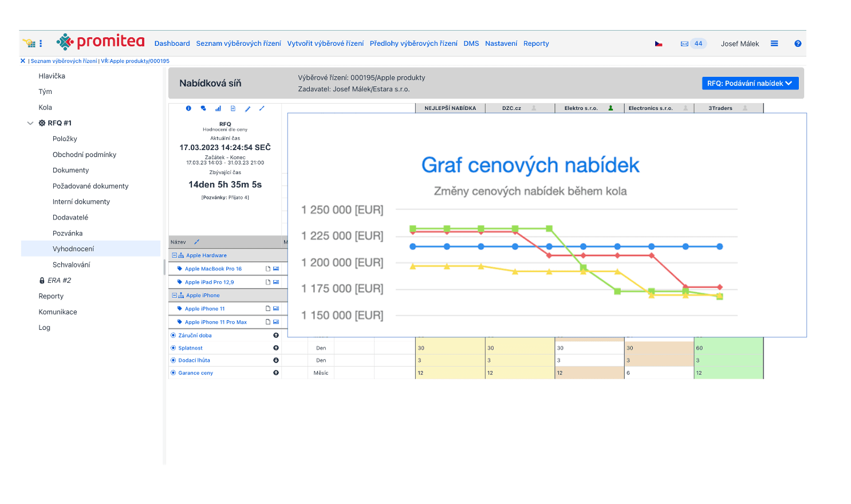Open ERA #2 in the sidebar

[x=59, y=280]
